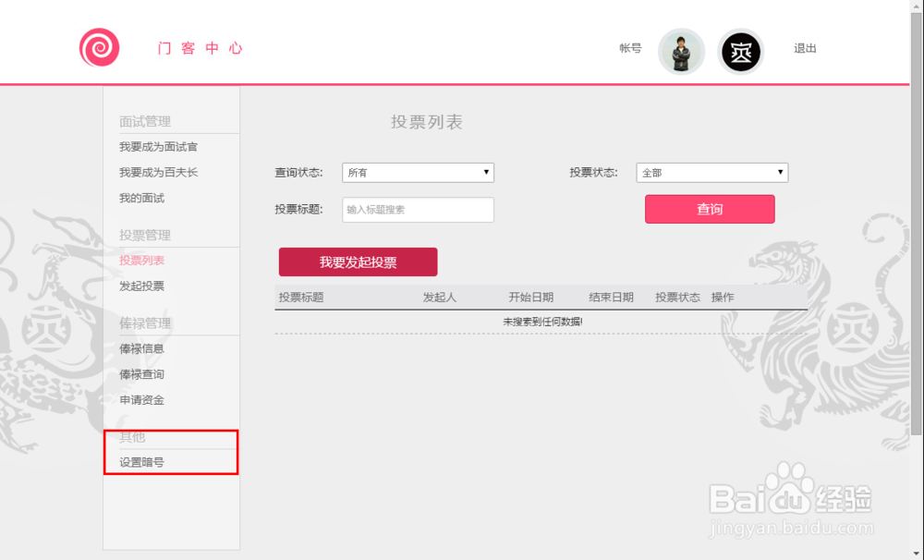Screen dimensions: 924x560
Task: Click the 投票标题 search input field
Action: pyautogui.click(x=418, y=210)
